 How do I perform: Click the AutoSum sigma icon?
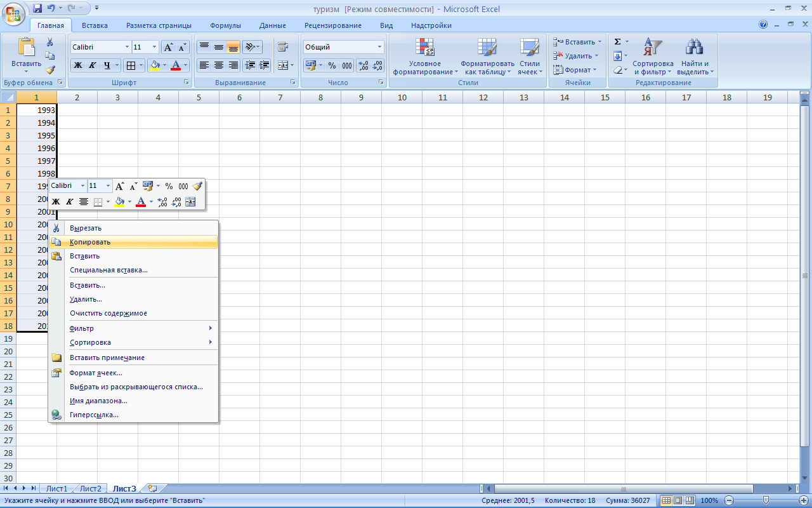coord(617,42)
